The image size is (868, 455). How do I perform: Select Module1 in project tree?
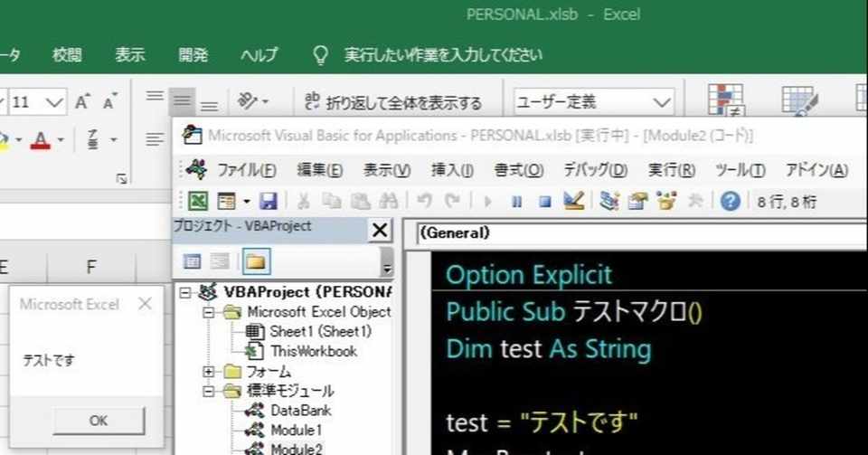click(297, 430)
